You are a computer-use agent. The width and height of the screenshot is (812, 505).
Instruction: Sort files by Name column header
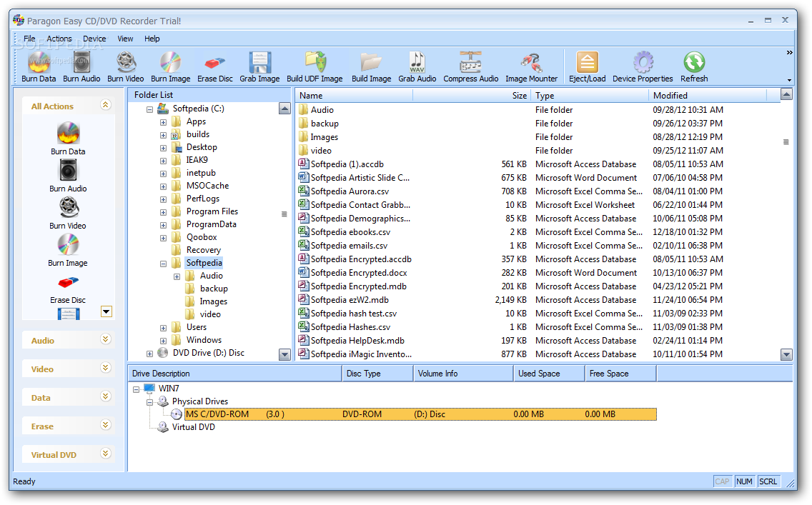(355, 96)
